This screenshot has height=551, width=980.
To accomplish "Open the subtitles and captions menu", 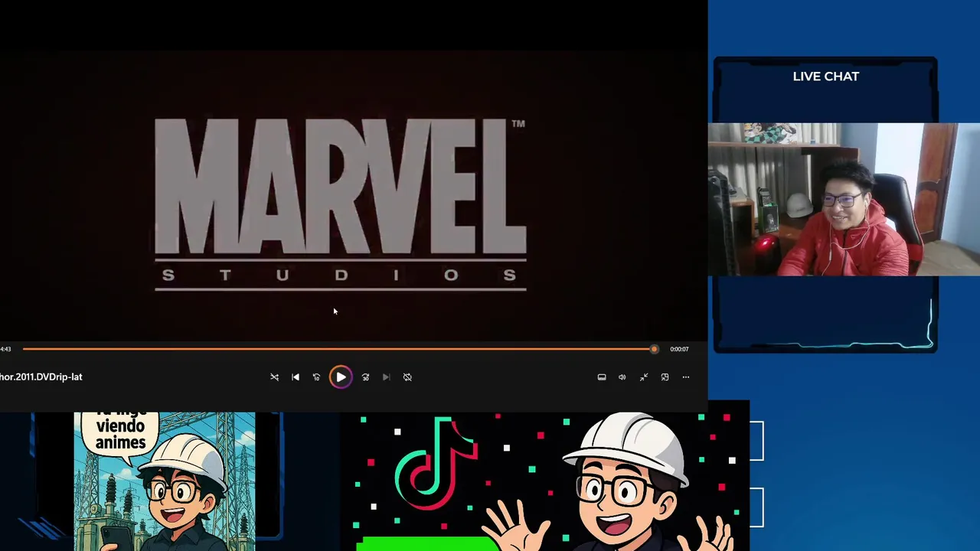I will (x=602, y=377).
